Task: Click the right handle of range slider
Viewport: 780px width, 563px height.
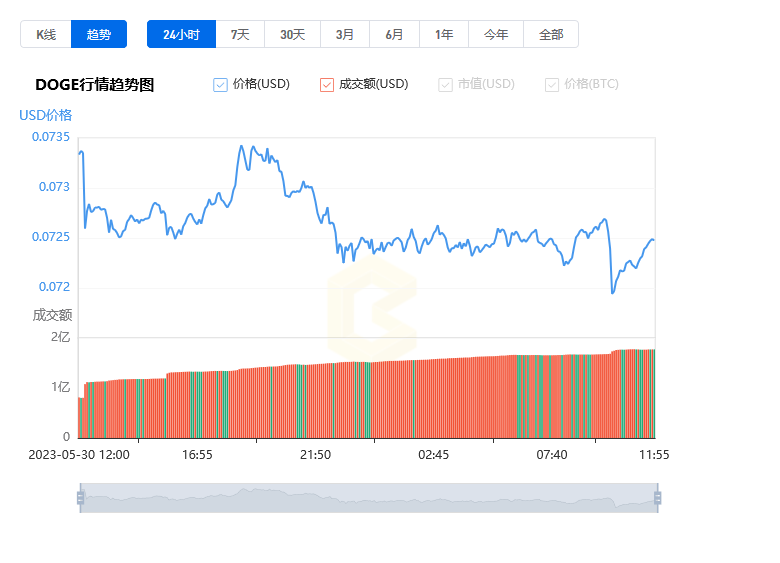Action: 657,498
